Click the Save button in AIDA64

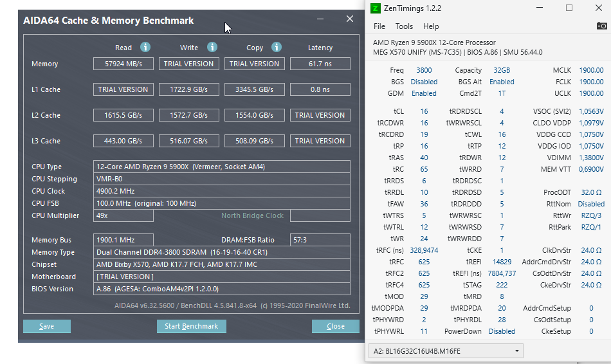(47, 326)
